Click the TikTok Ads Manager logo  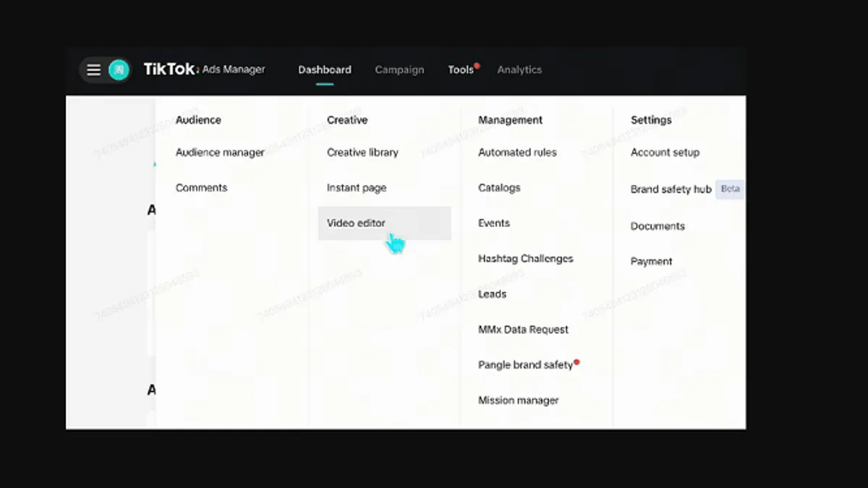pos(204,69)
